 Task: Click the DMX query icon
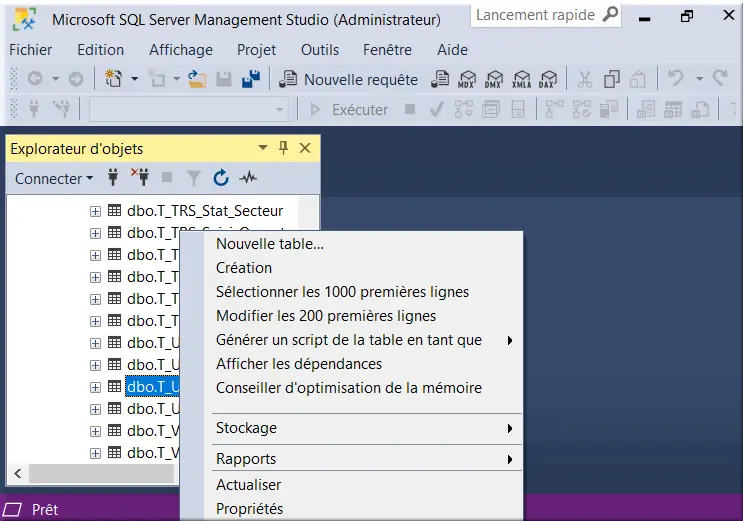pyautogui.click(x=494, y=79)
